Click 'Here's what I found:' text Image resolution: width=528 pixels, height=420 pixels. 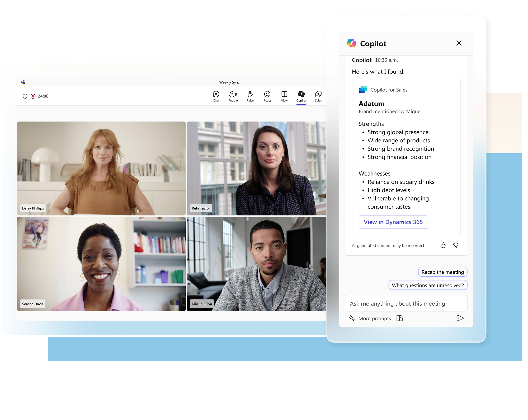378,72
